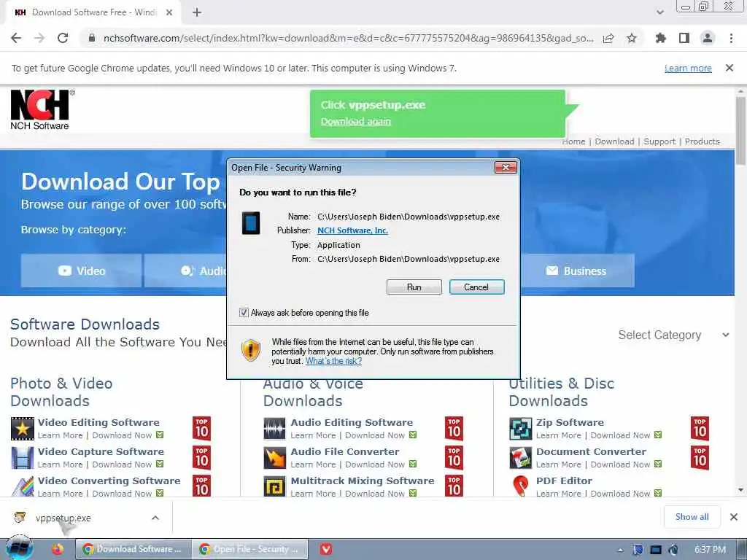Go back with the browser back arrow
The image size is (747, 560).
(16, 38)
